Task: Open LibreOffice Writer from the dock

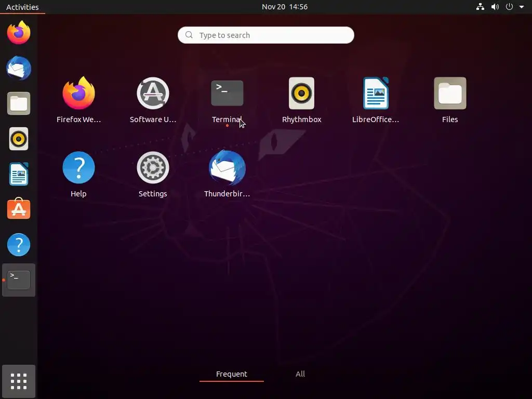Action: point(19,174)
